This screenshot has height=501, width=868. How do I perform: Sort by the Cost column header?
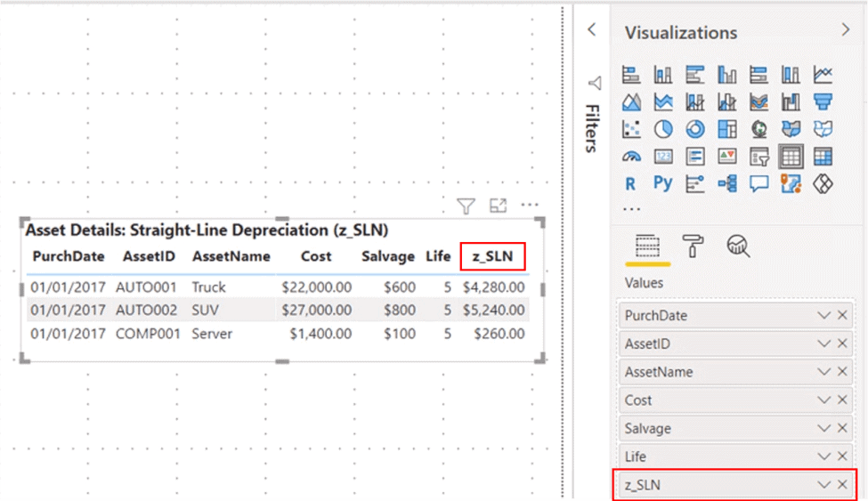(316, 256)
